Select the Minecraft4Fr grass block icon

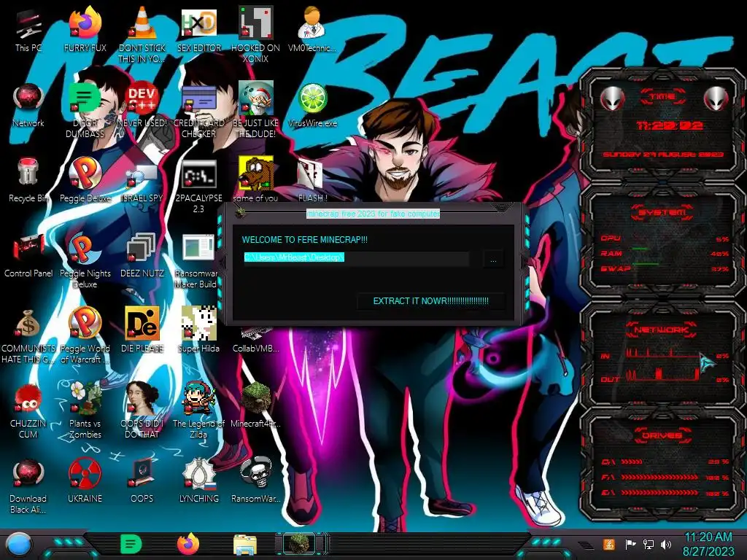click(256, 405)
